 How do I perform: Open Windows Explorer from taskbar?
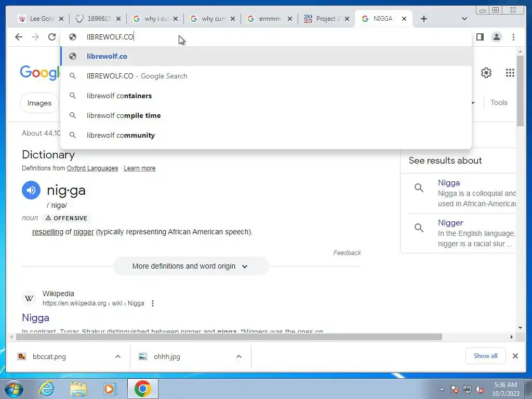78,389
